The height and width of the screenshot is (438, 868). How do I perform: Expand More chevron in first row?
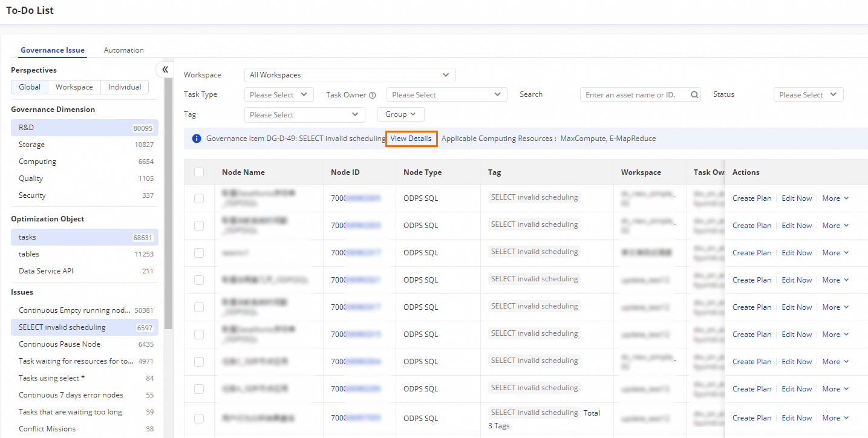(x=846, y=198)
